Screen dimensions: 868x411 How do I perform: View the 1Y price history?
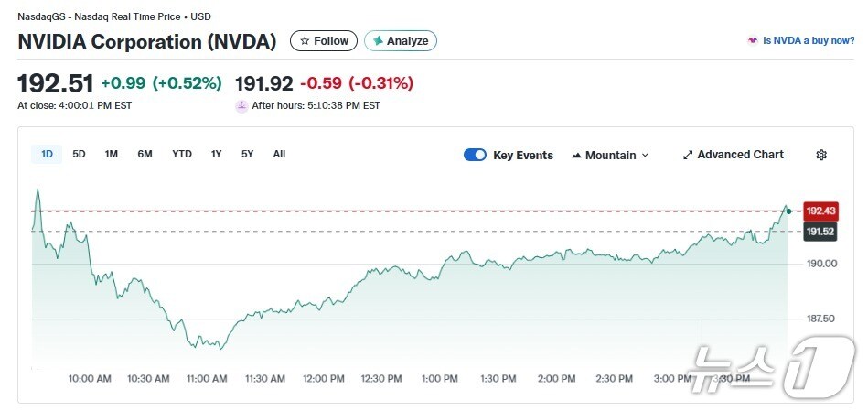[x=216, y=154]
